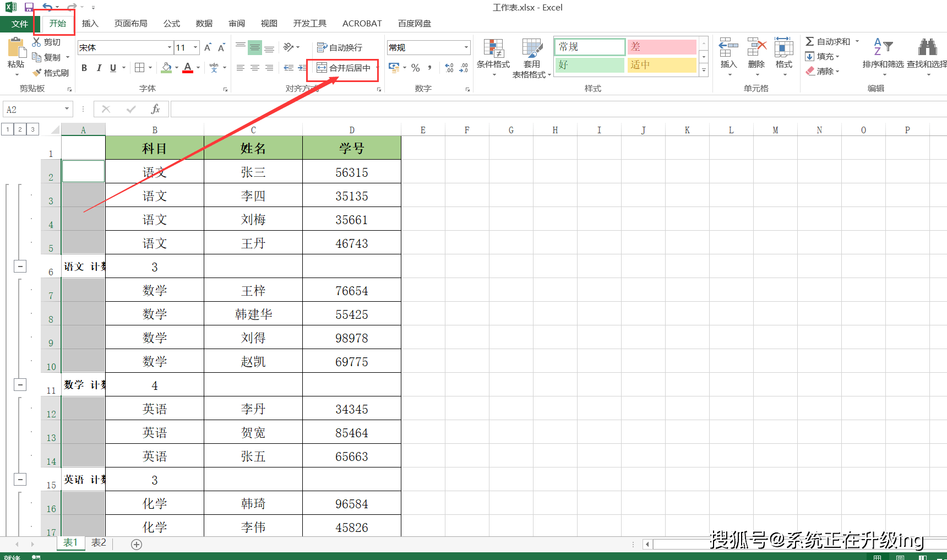Toggle Wrap Text (自动换行)
The image size is (947, 560).
pos(340,47)
